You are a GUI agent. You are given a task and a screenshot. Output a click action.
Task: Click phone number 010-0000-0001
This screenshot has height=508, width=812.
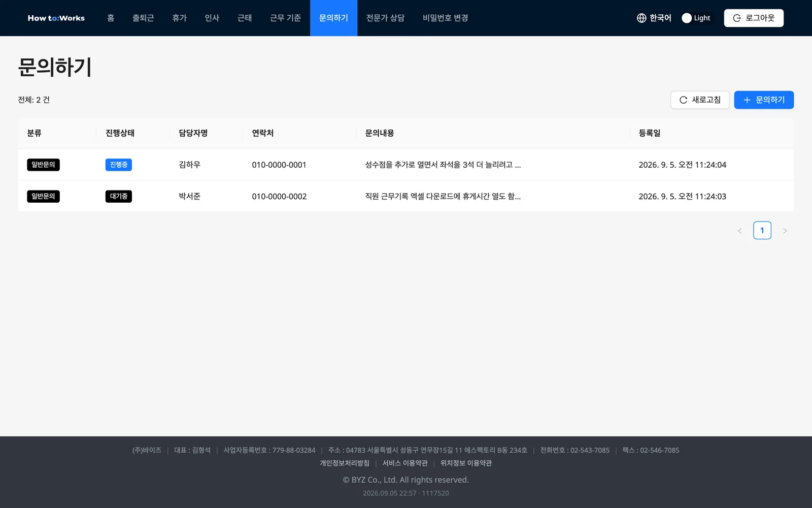[x=279, y=165]
